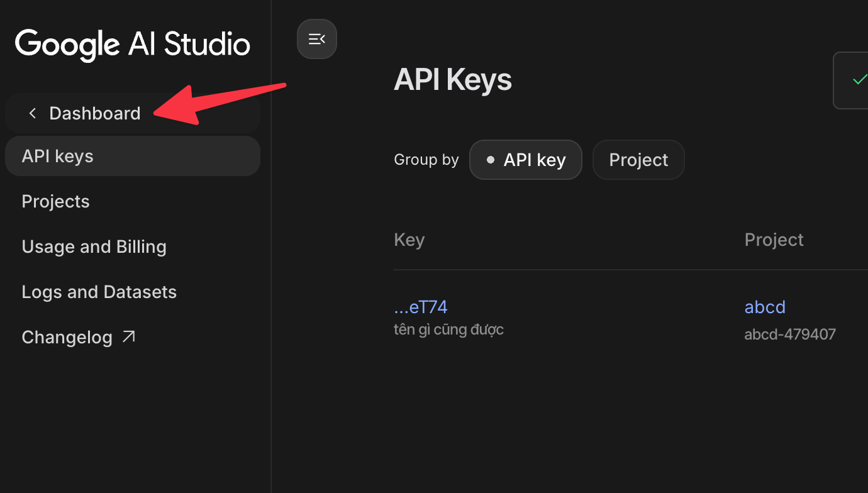The image size is (868, 493).
Task: Open API keys in the sidebar
Action: point(57,156)
